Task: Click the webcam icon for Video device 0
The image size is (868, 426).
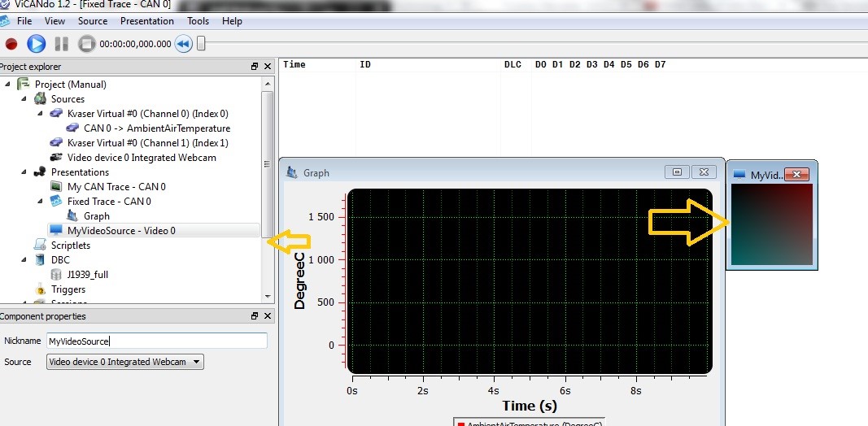Action: [56, 158]
